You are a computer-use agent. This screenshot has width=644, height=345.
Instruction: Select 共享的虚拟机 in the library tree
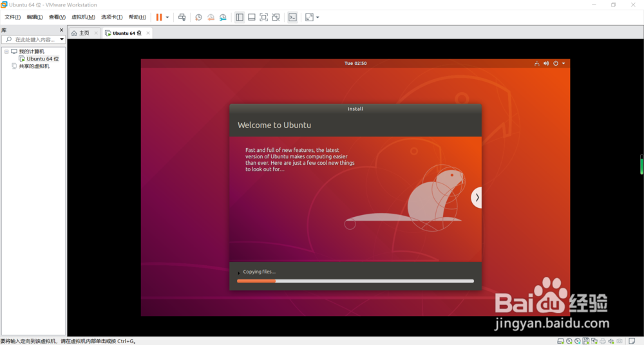click(x=33, y=66)
